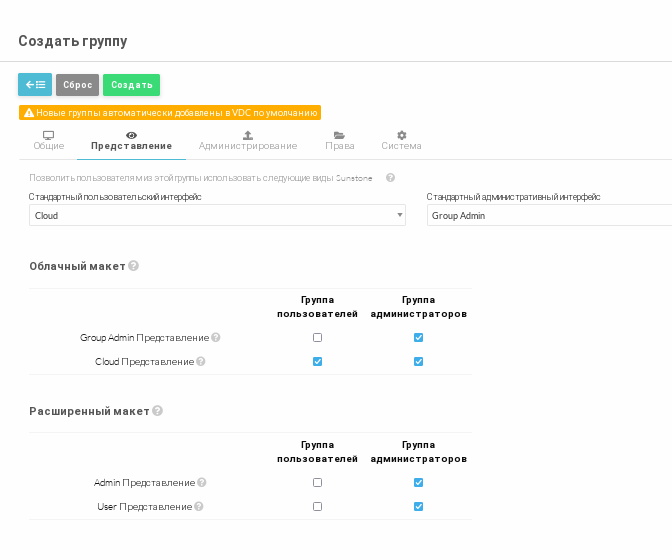Viewport: 672px width, 560px height.
Task: Uncheck Cloud view for user group
Action: click(317, 362)
